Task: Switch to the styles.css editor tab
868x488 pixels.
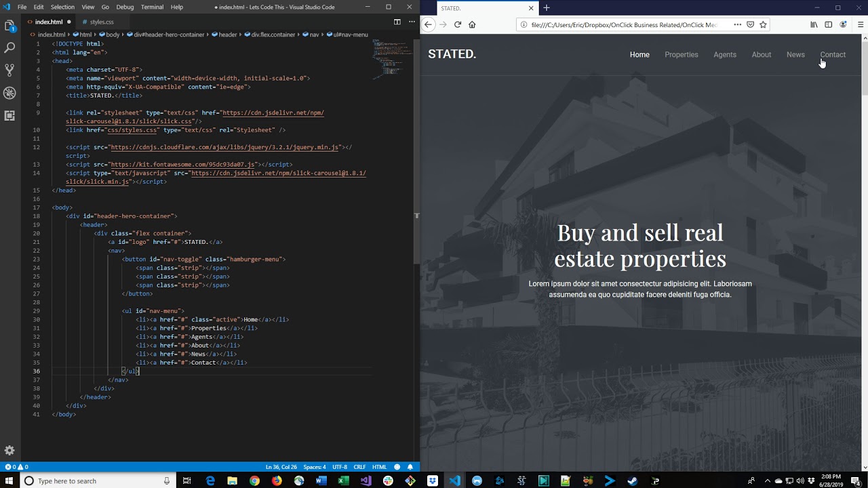Action: pyautogui.click(x=102, y=22)
